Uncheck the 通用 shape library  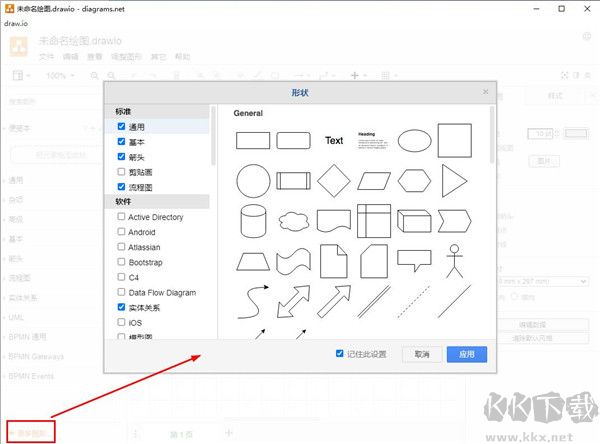121,126
